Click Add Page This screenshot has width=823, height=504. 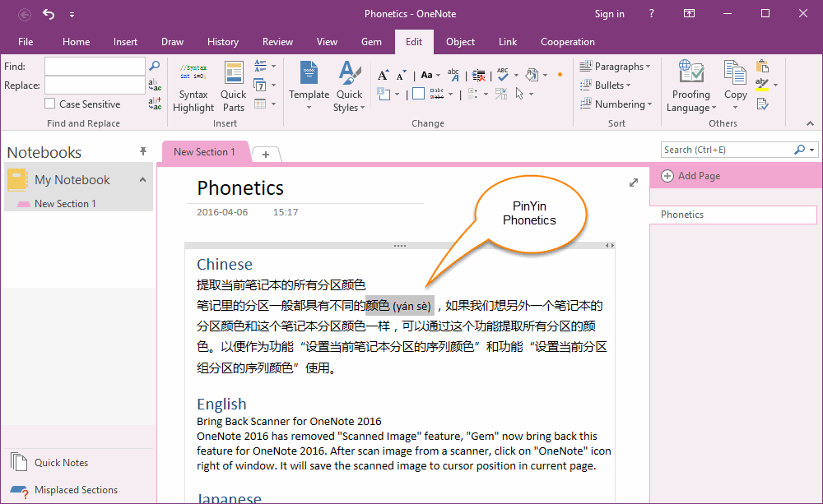pos(690,176)
